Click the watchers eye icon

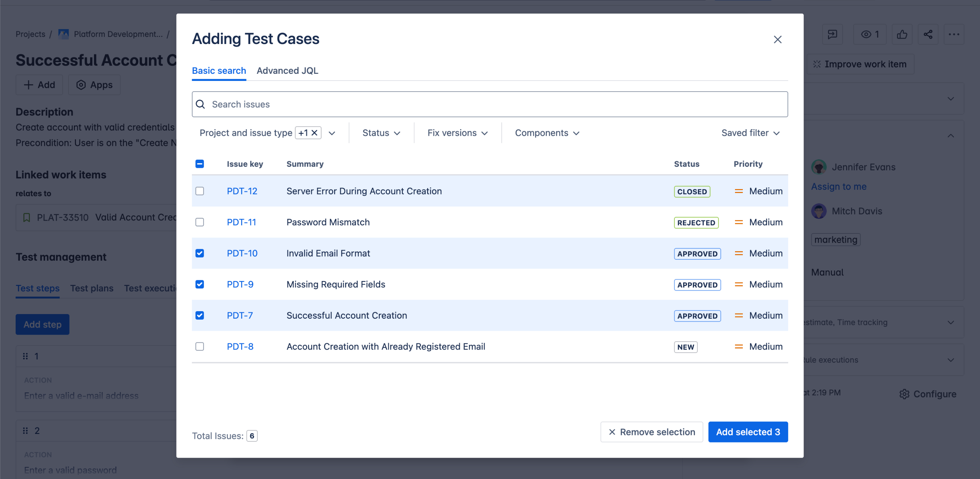(x=866, y=34)
